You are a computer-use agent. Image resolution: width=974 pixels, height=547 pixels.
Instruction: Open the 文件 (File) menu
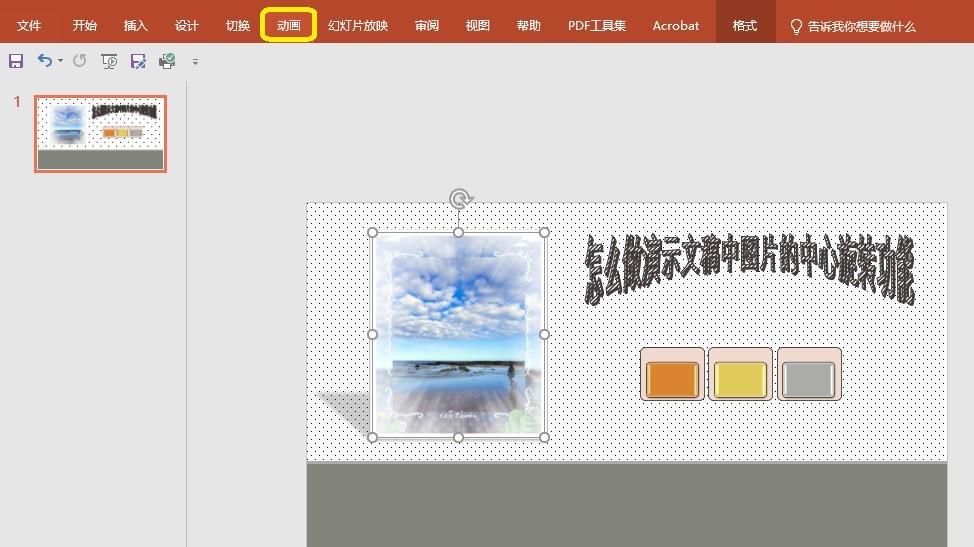click(x=29, y=26)
